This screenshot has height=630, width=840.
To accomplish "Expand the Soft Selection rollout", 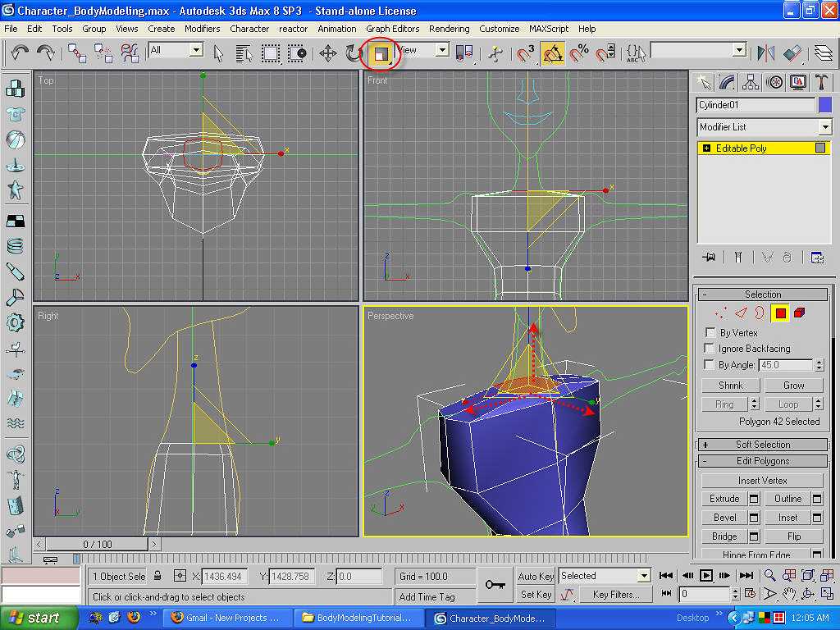I will 763,444.
